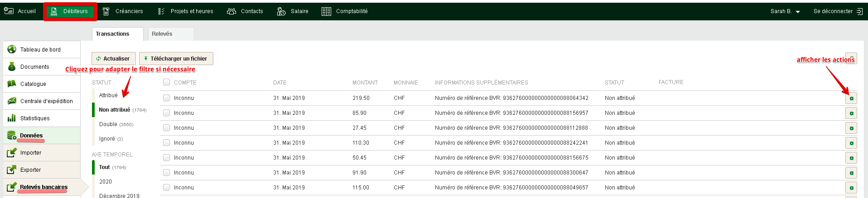Open actions gear for row with amount 50.45
This screenshot has height=198, width=868.
tap(851, 158)
